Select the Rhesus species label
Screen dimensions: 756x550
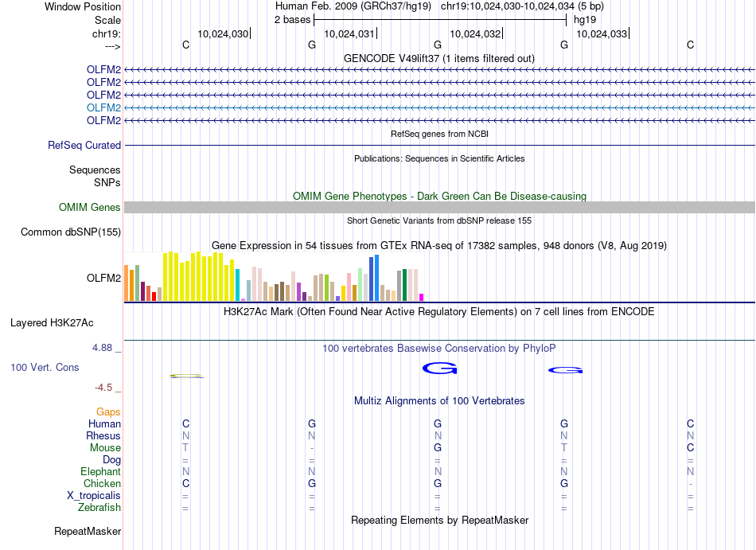tap(103, 435)
